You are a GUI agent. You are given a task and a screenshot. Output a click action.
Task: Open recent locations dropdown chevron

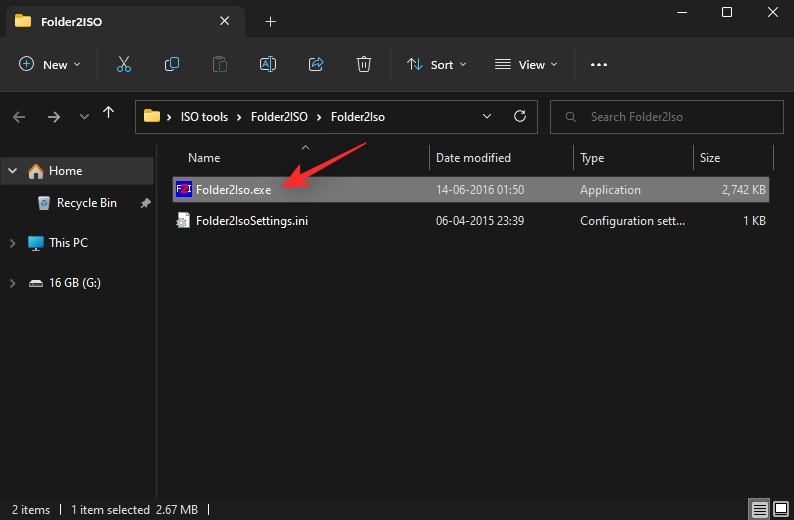pos(84,117)
